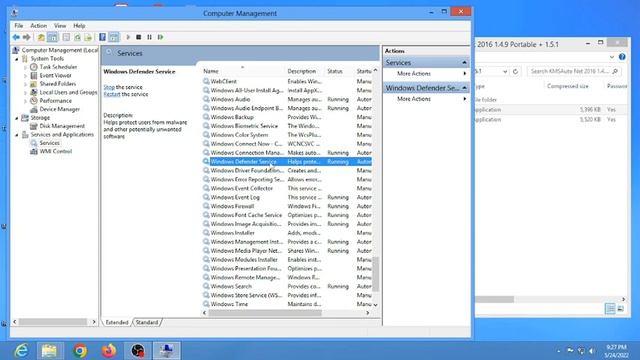Switch Explorer window to Large Icons view

621,309
